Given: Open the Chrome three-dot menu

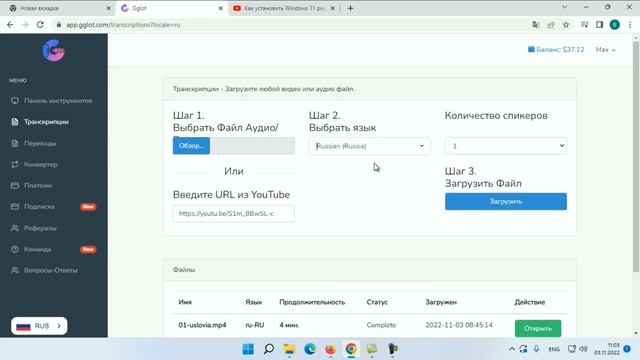Looking at the screenshot, I should pyautogui.click(x=630, y=25).
